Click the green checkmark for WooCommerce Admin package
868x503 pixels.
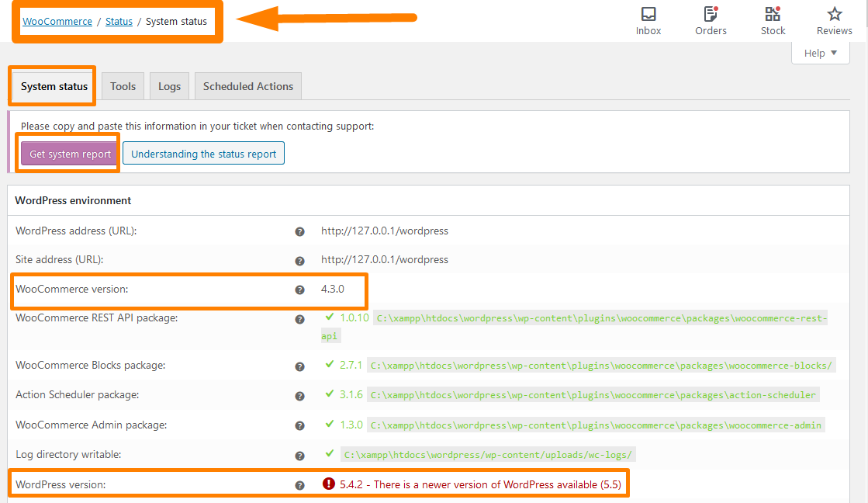tap(330, 424)
